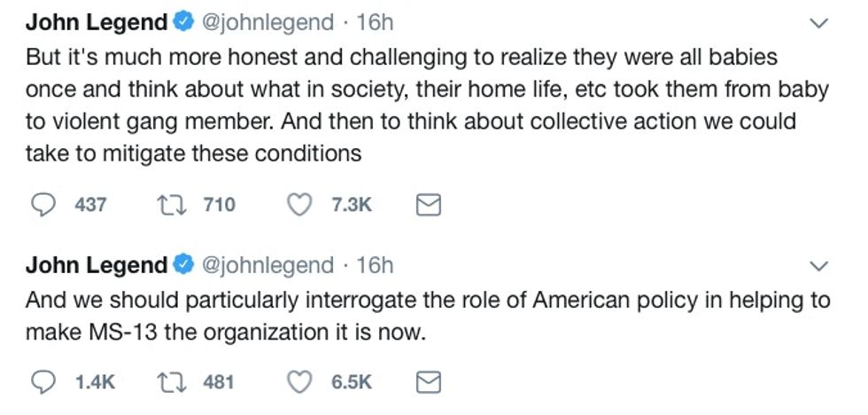Viewport: 868px width, 415px height.
Task: Open the chevron menu on the babies tweet
Action: [821, 24]
